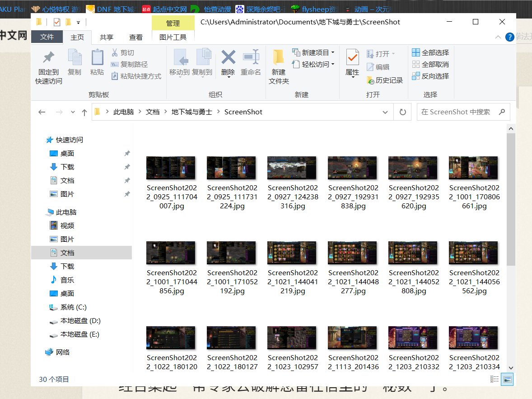Click the vertical scrollbar thumb in file list
This screenshot has height=399, width=532.
click(511, 200)
